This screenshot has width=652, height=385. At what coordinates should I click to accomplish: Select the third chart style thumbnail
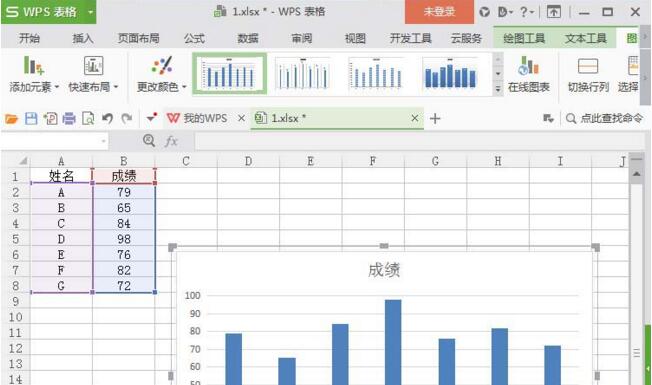[376, 74]
